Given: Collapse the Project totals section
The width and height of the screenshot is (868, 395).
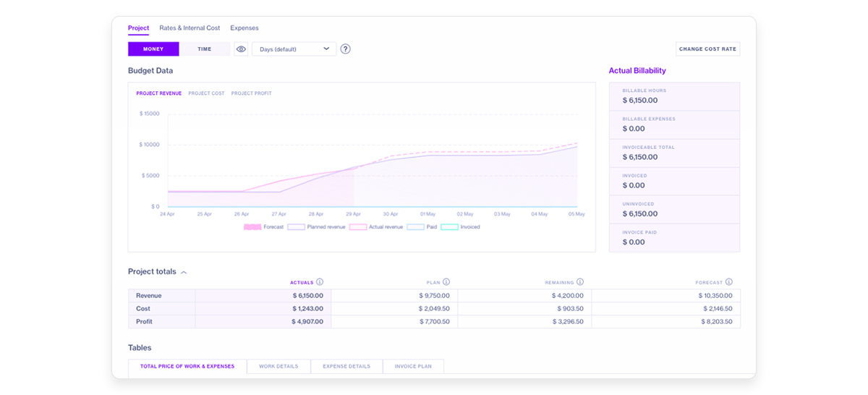Looking at the screenshot, I should pos(184,273).
